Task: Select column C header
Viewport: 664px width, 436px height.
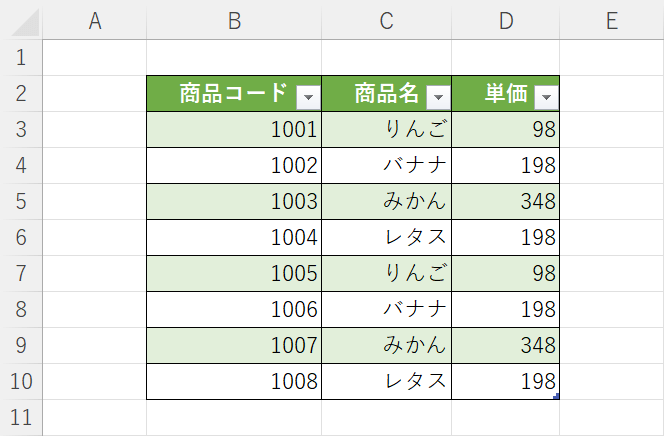Action: click(387, 20)
